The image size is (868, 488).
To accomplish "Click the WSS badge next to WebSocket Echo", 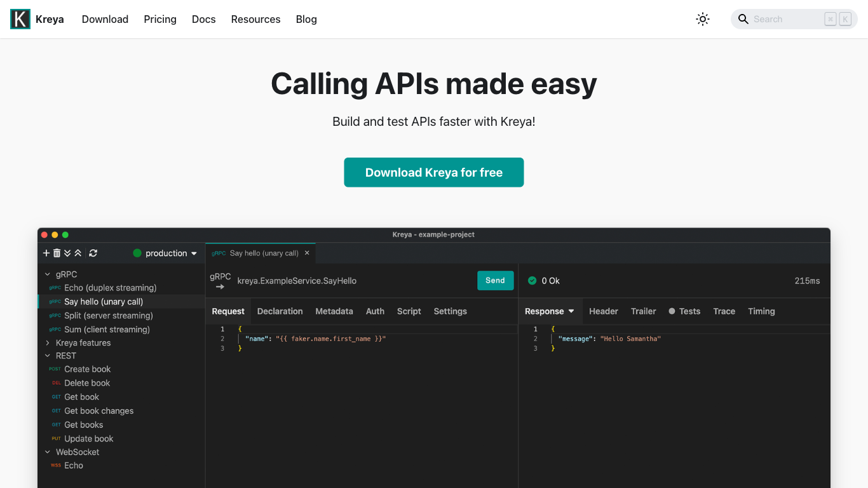I will [x=56, y=466].
